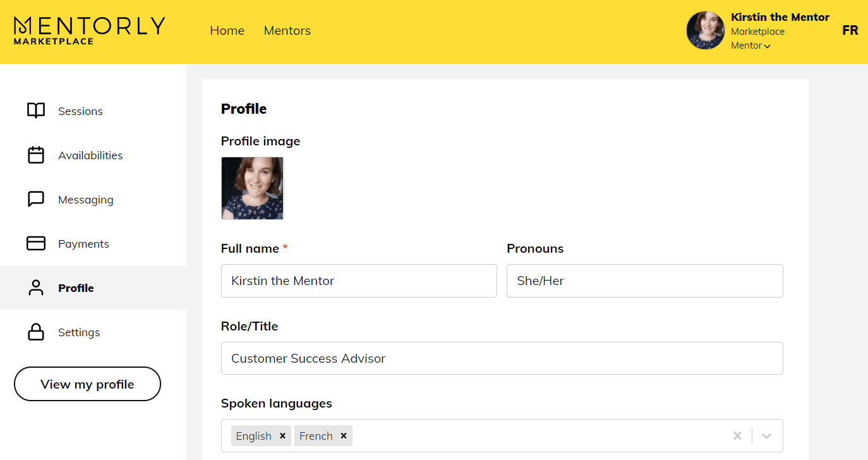This screenshot has height=460, width=868.
Task: Switch language to FR
Action: [850, 30]
